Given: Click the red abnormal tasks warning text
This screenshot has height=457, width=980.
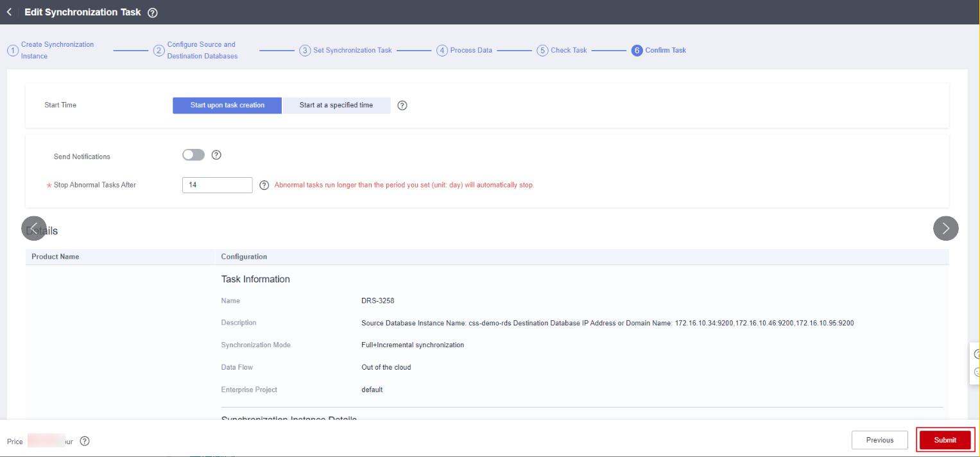Looking at the screenshot, I should pos(404,185).
